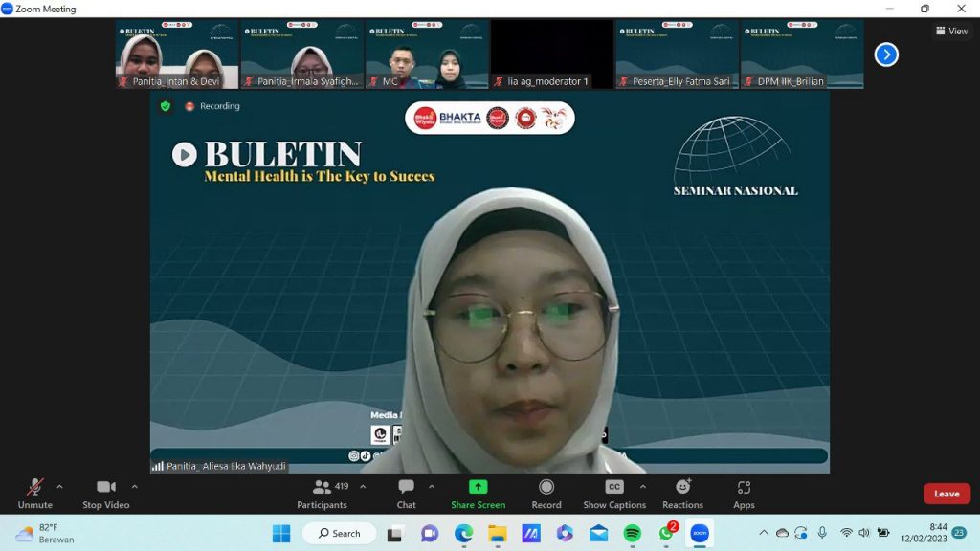Unmute the microphone

point(35,494)
